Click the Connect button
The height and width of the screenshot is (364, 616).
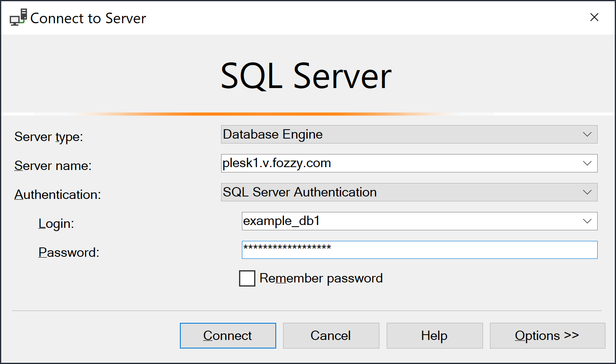point(228,335)
